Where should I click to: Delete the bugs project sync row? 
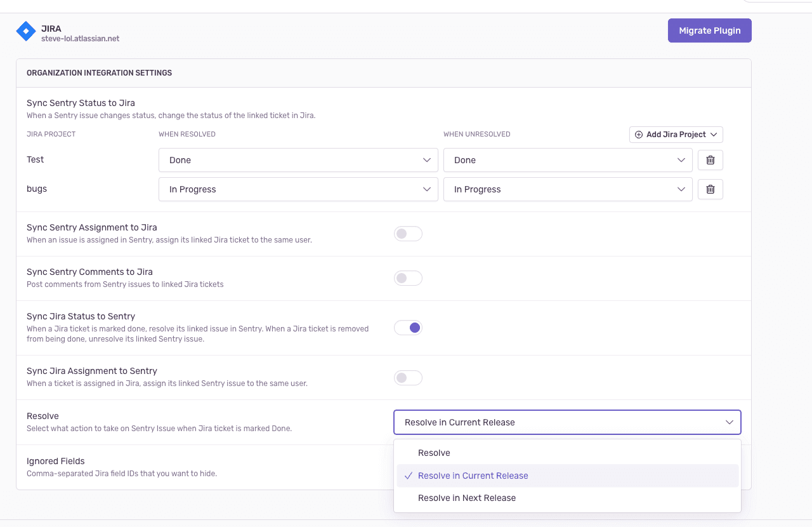click(x=710, y=189)
